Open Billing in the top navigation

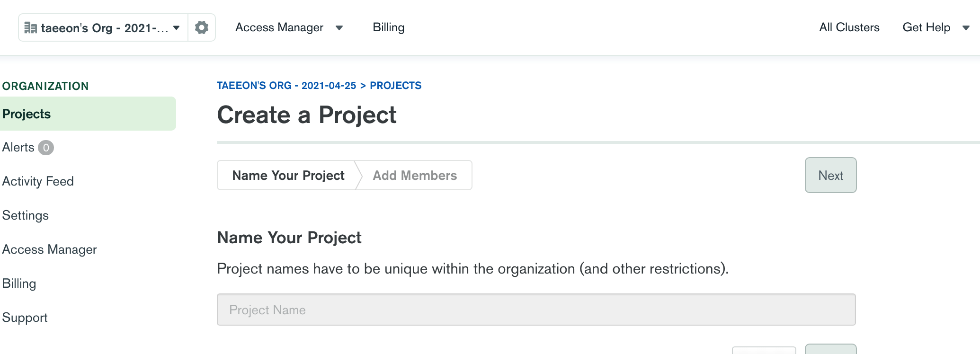pyautogui.click(x=388, y=27)
